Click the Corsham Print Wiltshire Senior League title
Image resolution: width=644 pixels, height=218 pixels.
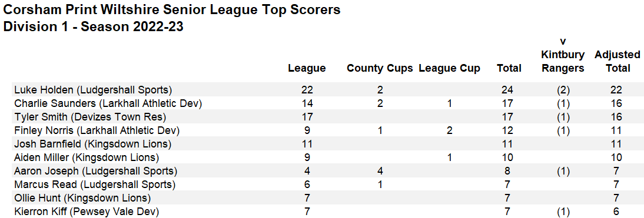[172, 9]
